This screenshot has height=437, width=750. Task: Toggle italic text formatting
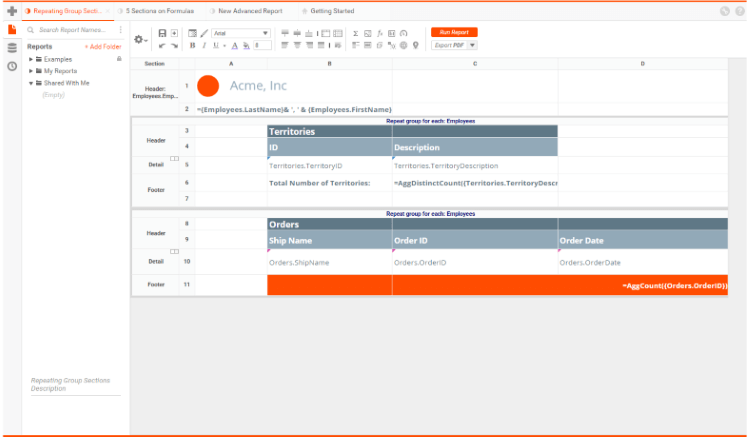(x=203, y=45)
